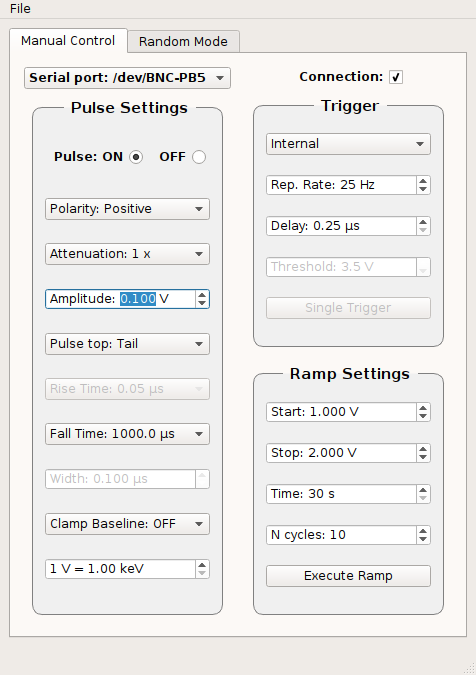Screen dimensions: 476x675
Task: Raise ramp Start voltage with up arrow
Action: 423,407
